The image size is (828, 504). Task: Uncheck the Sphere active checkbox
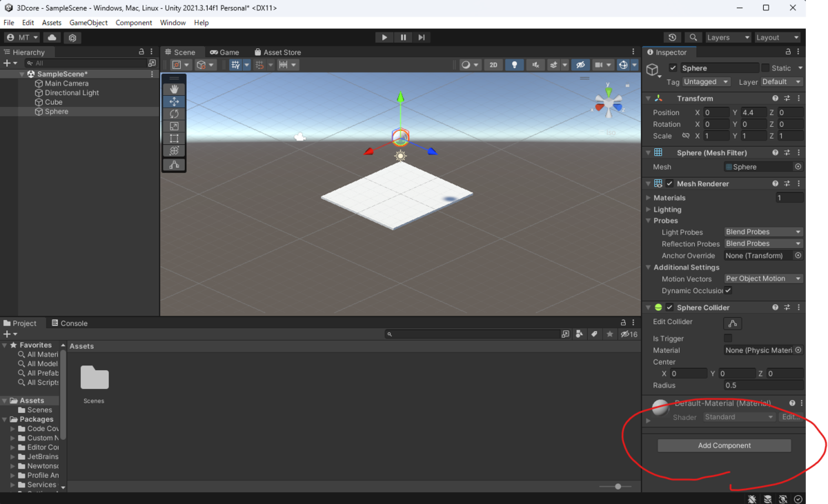pos(673,68)
